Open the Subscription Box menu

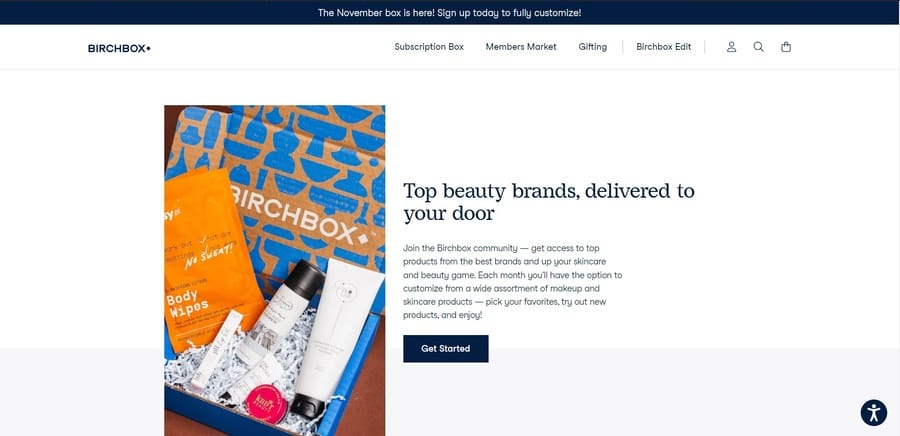tap(429, 47)
